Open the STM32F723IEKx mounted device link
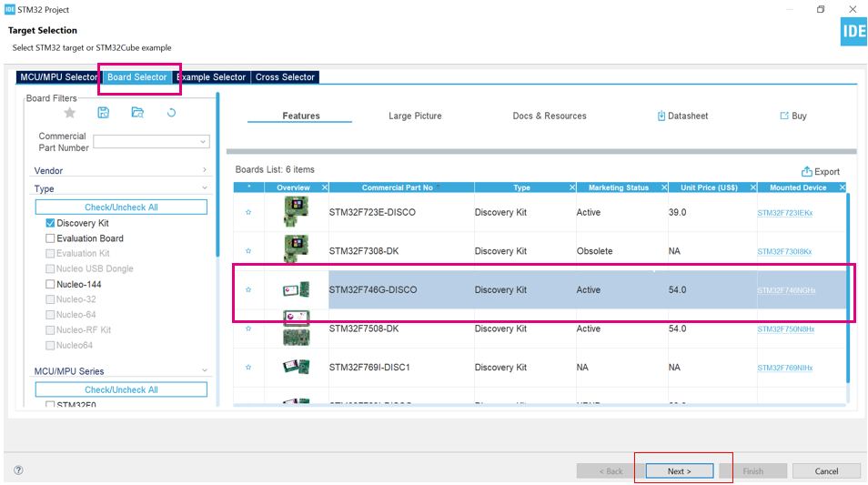This screenshot has width=868, height=485. [784, 213]
